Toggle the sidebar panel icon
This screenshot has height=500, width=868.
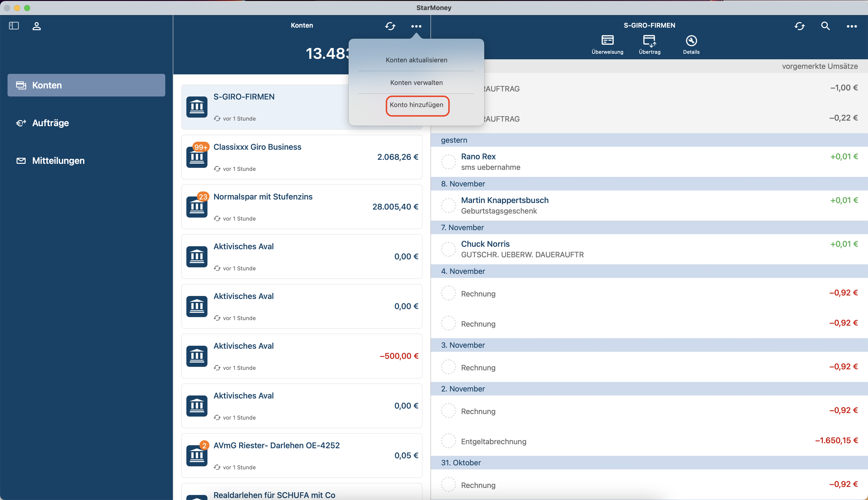(14, 26)
